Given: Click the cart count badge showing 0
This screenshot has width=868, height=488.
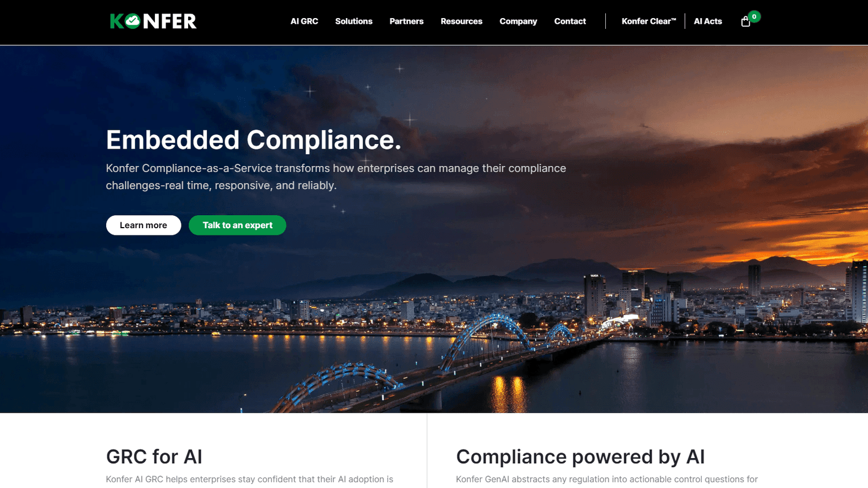Looking at the screenshot, I should point(754,16).
